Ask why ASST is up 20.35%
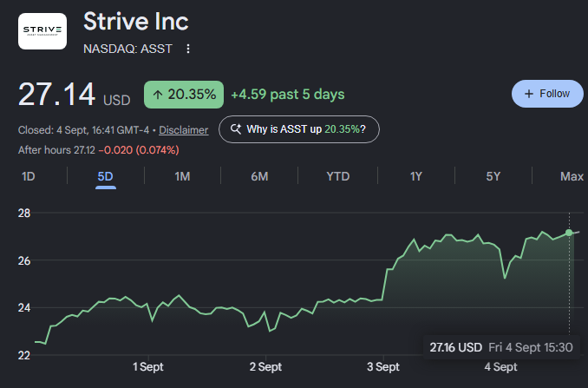588x388 pixels. [299, 129]
